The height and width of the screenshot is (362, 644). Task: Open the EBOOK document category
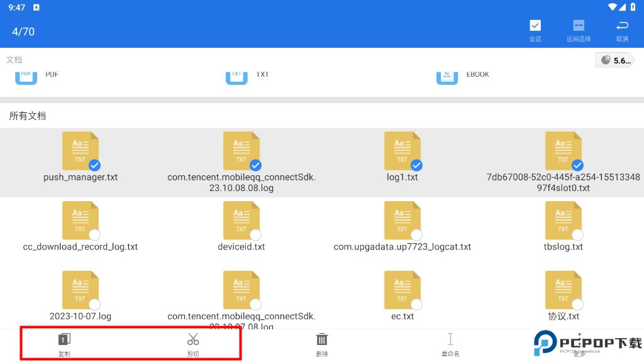click(x=447, y=75)
